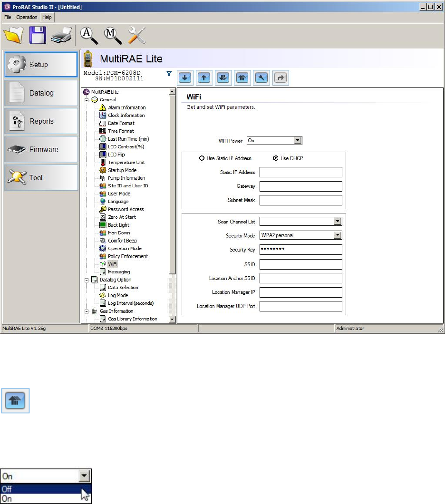Viewport: 445px width, 504px height.
Task: Click the download arrow button in instrument toolbar
Action: 185,78
